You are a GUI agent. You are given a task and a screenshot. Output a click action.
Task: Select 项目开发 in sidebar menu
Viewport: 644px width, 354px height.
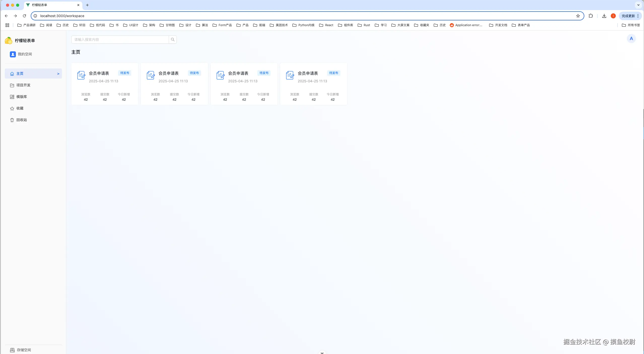tap(23, 85)
